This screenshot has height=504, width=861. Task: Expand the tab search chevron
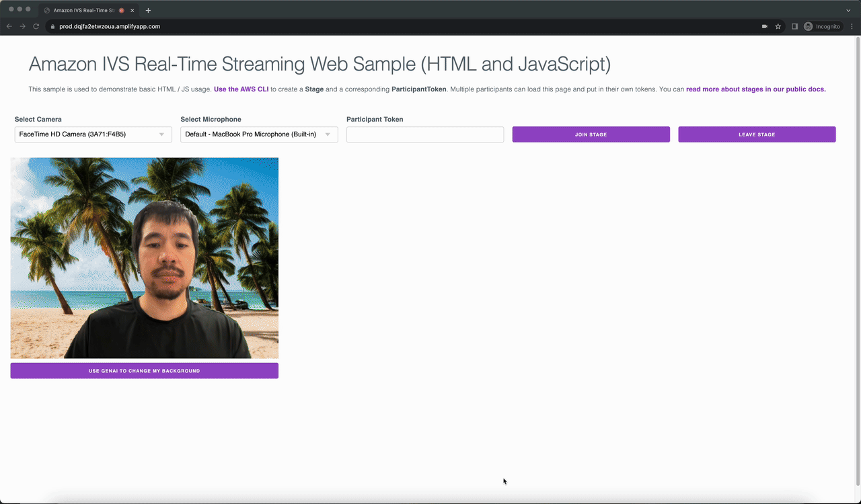[849, 10]
